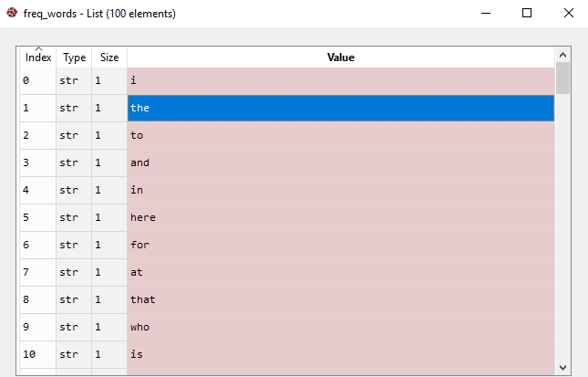Select the 'and' value cell
The width and height of the screenshot is (588, 377).
coord(341,163)
